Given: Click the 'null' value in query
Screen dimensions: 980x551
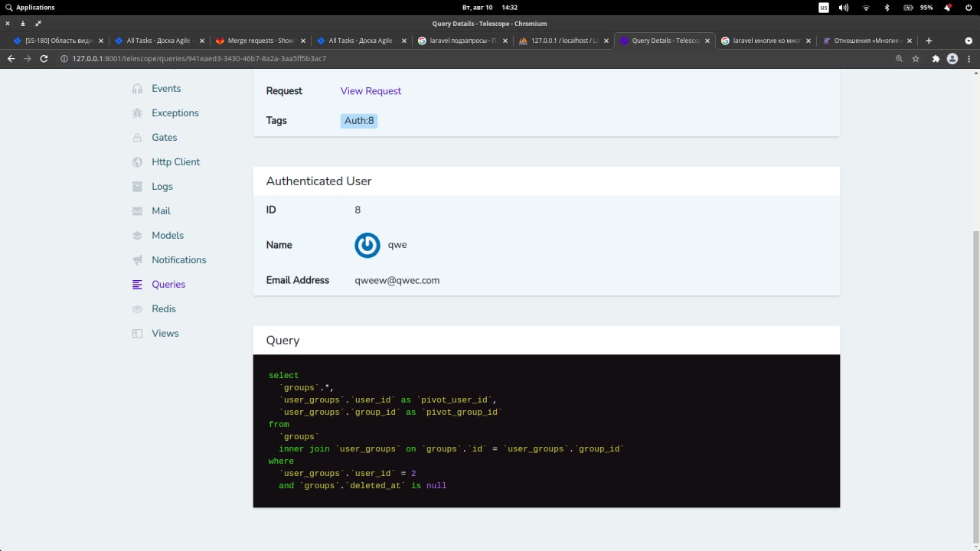Looking at the screenshot, I should (436, 486).
